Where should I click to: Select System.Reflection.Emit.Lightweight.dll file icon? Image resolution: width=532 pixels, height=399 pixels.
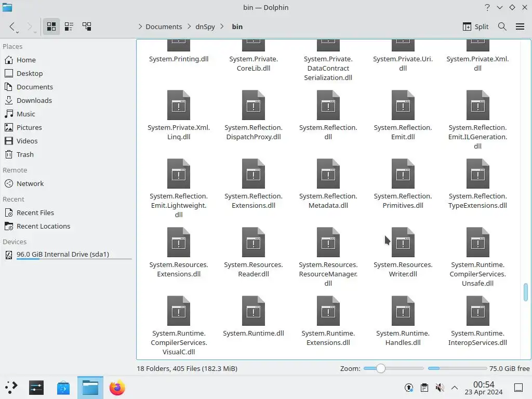point(179,174)
